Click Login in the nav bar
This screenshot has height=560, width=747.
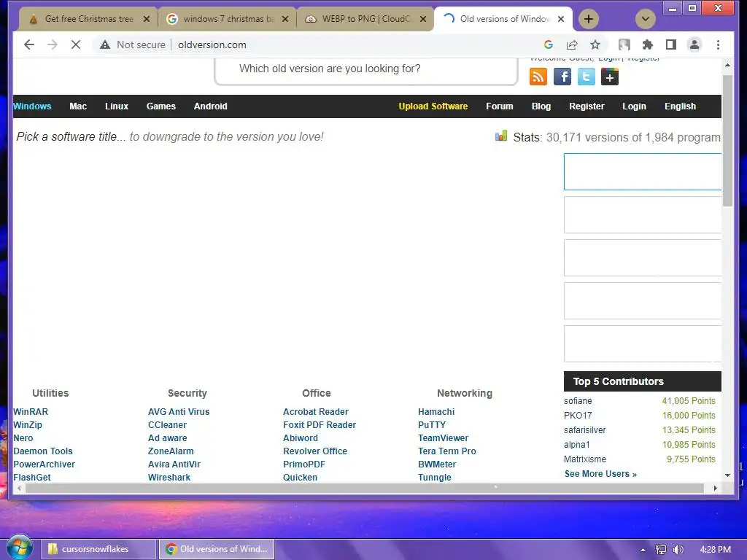coord(634,106)
